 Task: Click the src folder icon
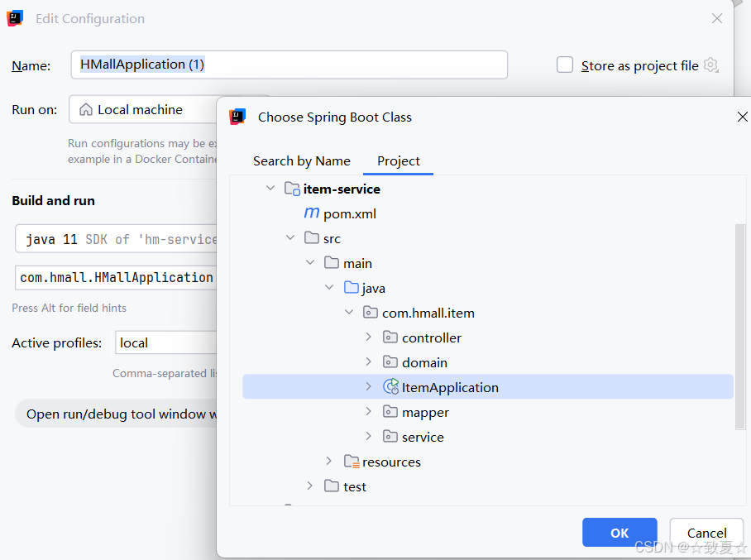pyautogui.click(x=312, y=237)
